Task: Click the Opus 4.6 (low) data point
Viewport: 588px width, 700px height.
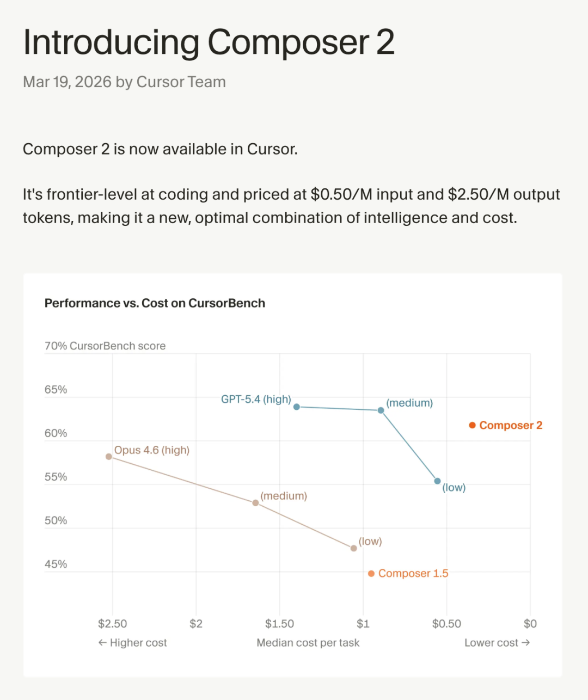Action: (x=354, y=548)
